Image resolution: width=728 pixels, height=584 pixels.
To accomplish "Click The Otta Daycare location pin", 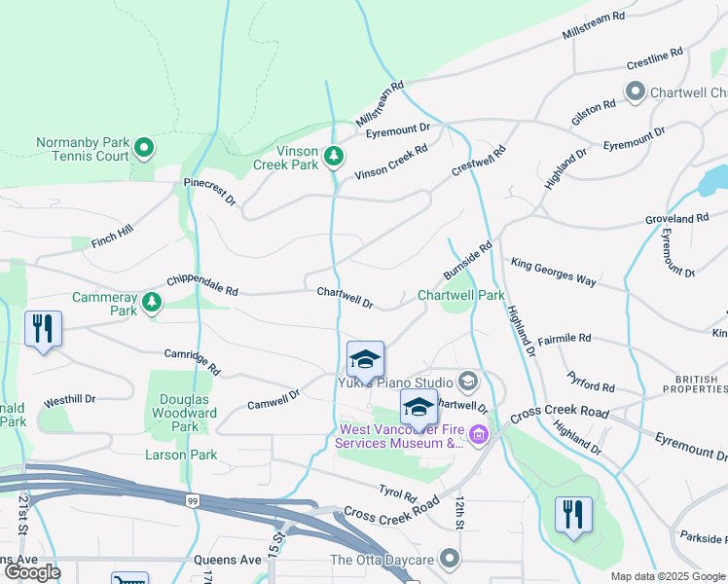I will pyautogui.click(x=450, y=559).
